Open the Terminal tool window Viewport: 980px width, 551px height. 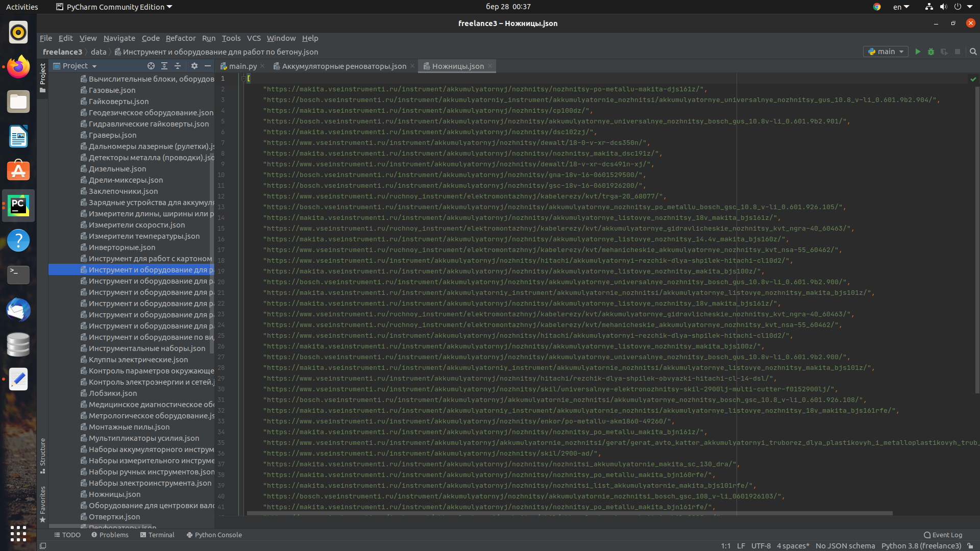click(157, 535)
